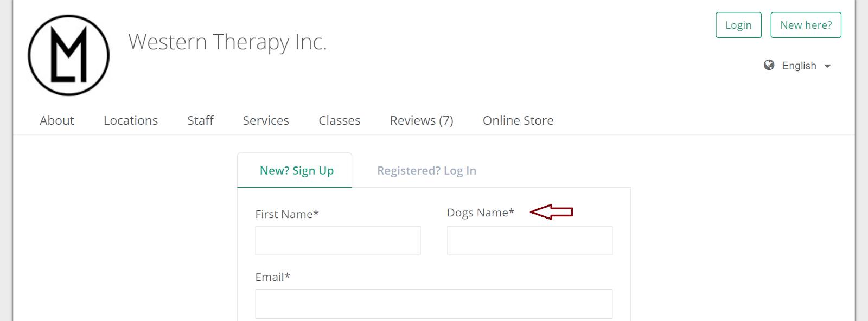Click the globe icon next to English

click(x=769, y=65)
